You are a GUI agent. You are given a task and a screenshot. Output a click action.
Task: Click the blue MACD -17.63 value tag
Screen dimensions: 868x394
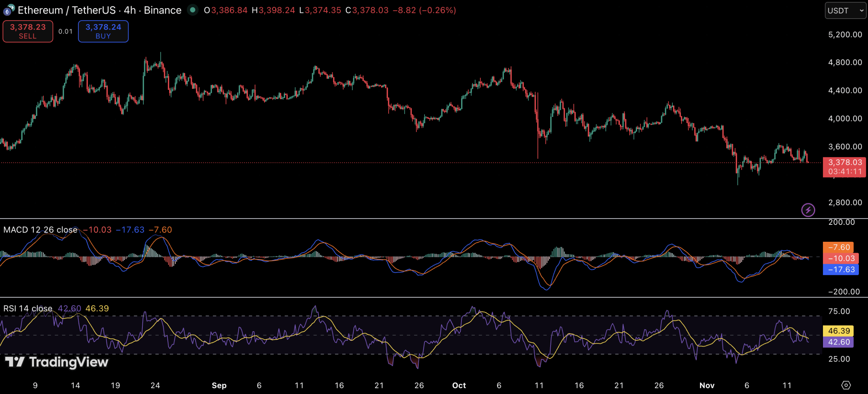841,270
